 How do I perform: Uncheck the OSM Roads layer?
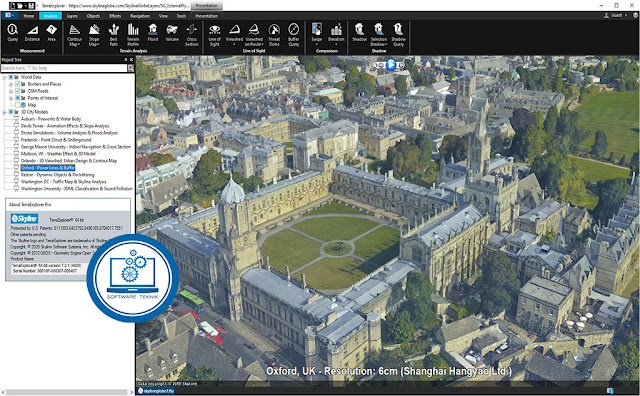coord(18,91)
